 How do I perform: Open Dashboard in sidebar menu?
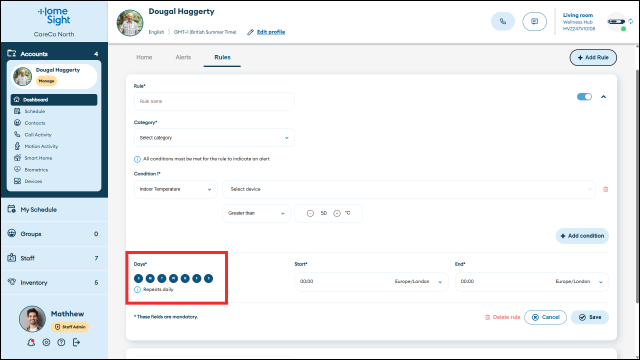click(x=54, y=100)
